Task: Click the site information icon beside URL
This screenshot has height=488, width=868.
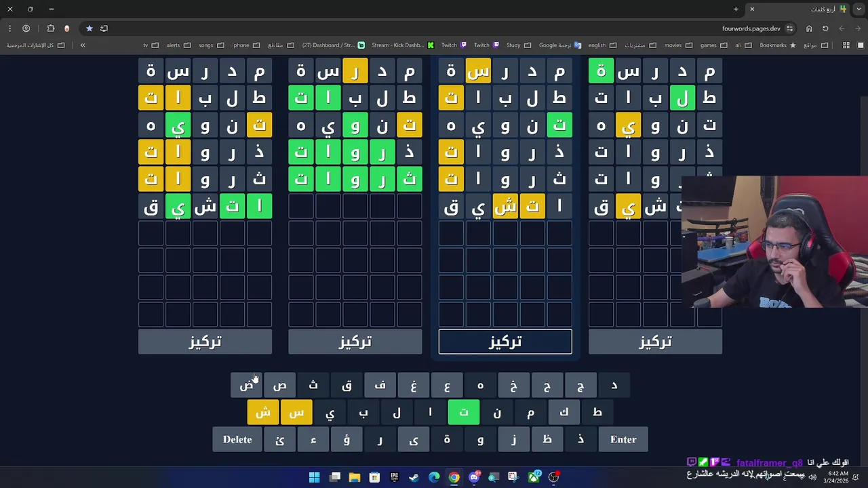Action: [790, 28]
